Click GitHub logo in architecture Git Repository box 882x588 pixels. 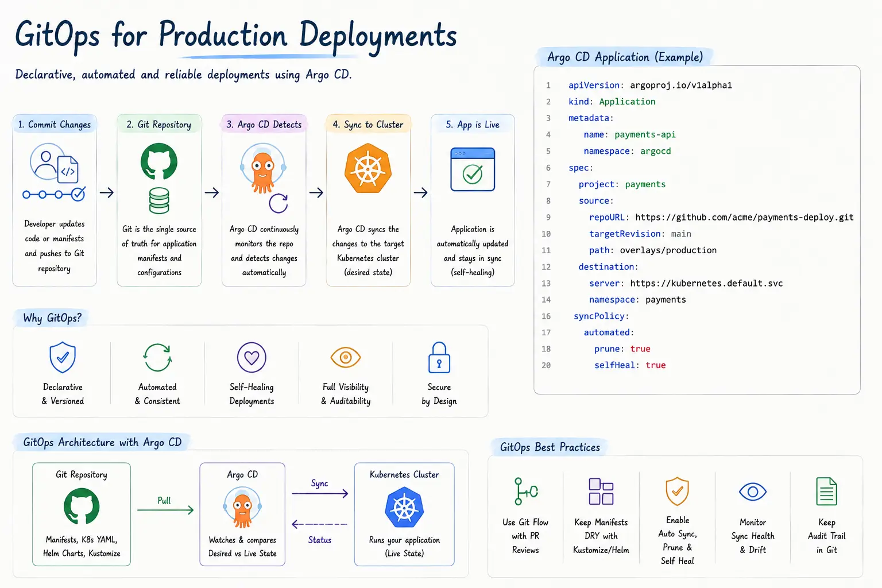pos(82,506)
